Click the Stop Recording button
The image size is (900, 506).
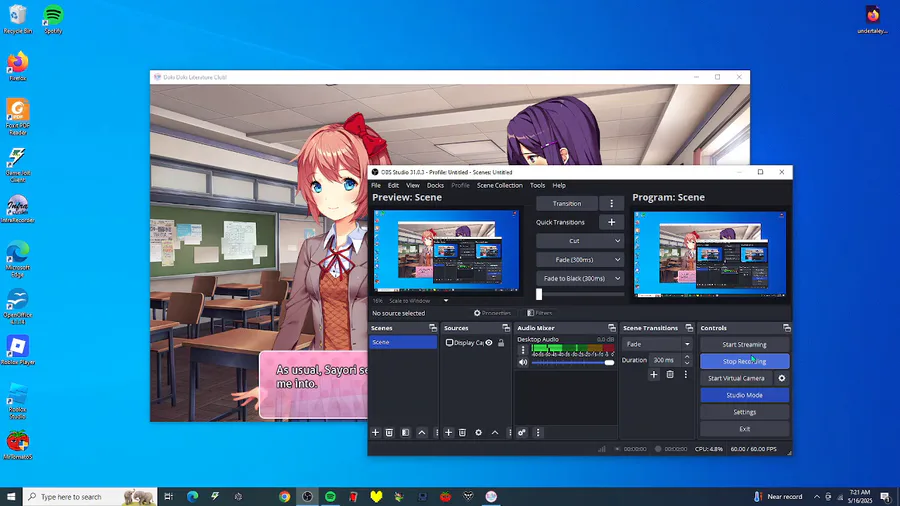(744, 361)
